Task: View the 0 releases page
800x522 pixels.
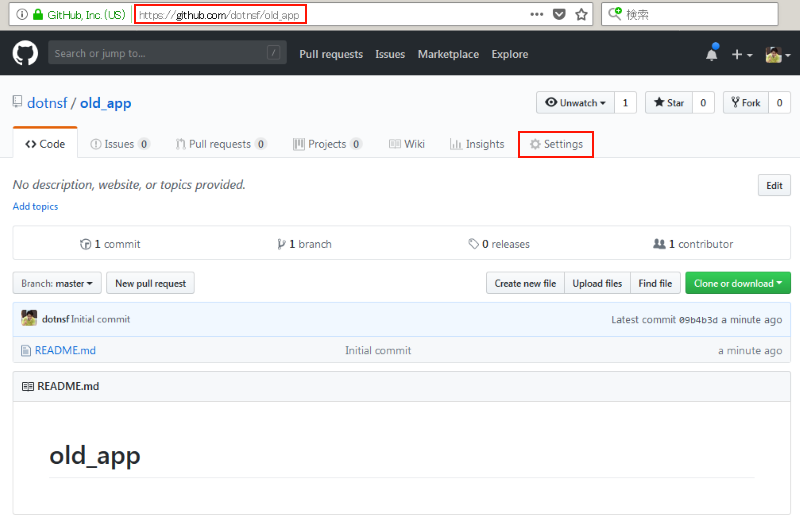Action: click(x=499, y=244)
